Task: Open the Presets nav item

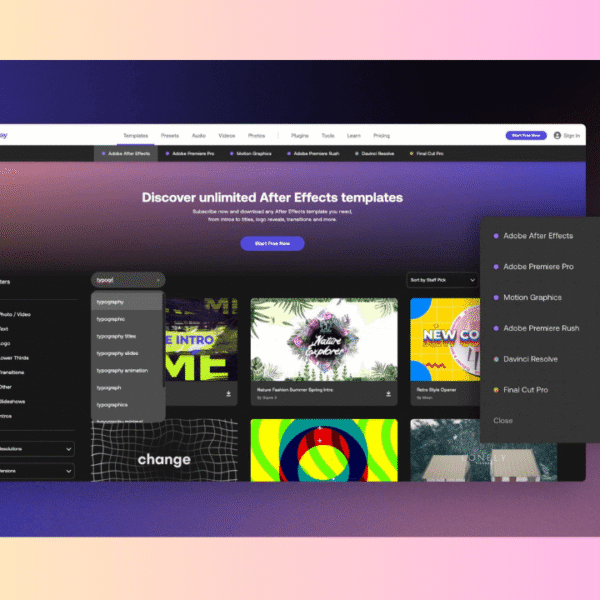Action: pos(170,135)
